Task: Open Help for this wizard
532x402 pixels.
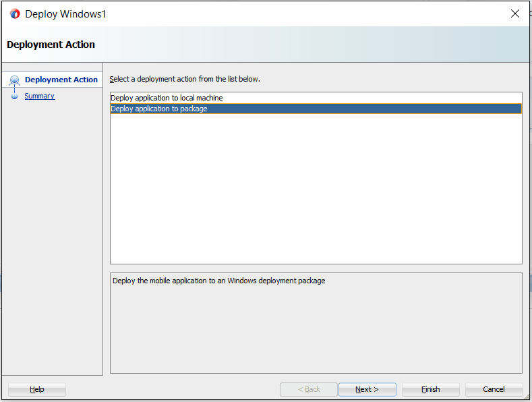Action: point(37,389)
